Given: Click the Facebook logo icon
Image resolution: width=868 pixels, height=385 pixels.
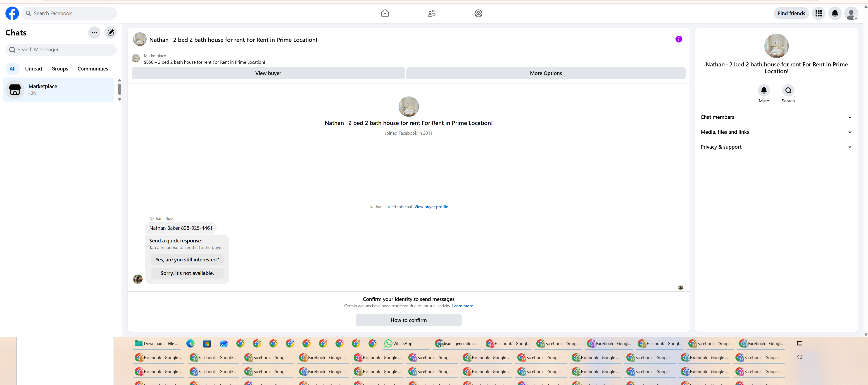Looking at the screenshot, I should 12,14.
